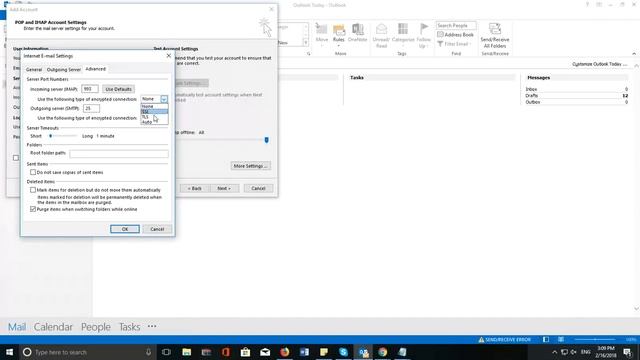Go to Tasks in navigation bar
This screenshot has width=640, height=360.
129,327
